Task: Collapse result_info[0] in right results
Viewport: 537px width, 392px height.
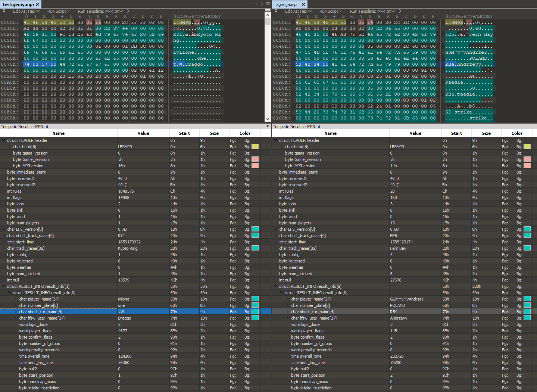Action: point(282,293)
